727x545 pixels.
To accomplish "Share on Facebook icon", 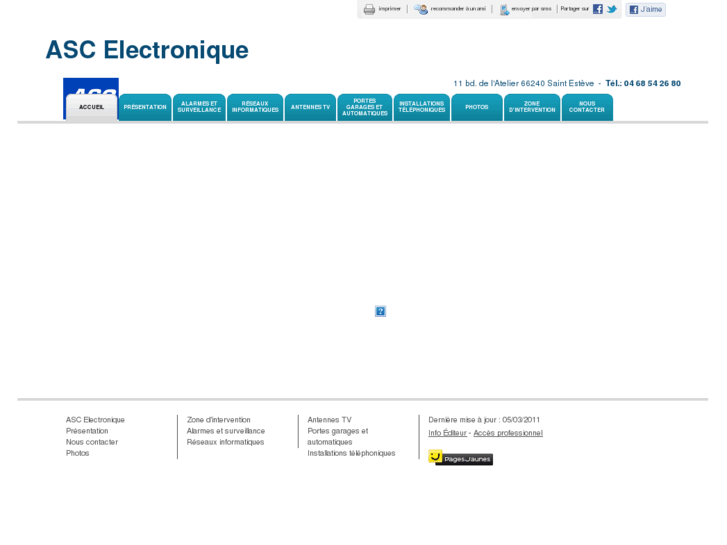I will [x=598, y=9].
